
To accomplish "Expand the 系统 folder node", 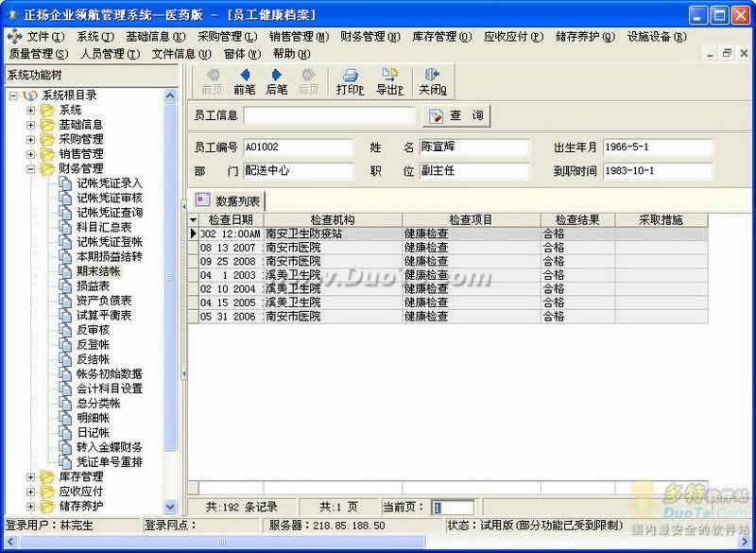I will pos(31,111).
